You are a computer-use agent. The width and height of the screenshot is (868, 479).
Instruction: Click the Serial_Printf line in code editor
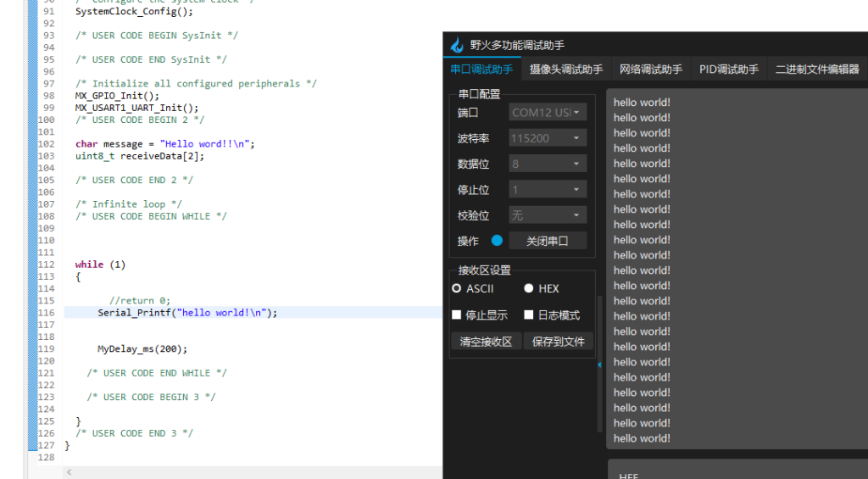pos(187,312)
